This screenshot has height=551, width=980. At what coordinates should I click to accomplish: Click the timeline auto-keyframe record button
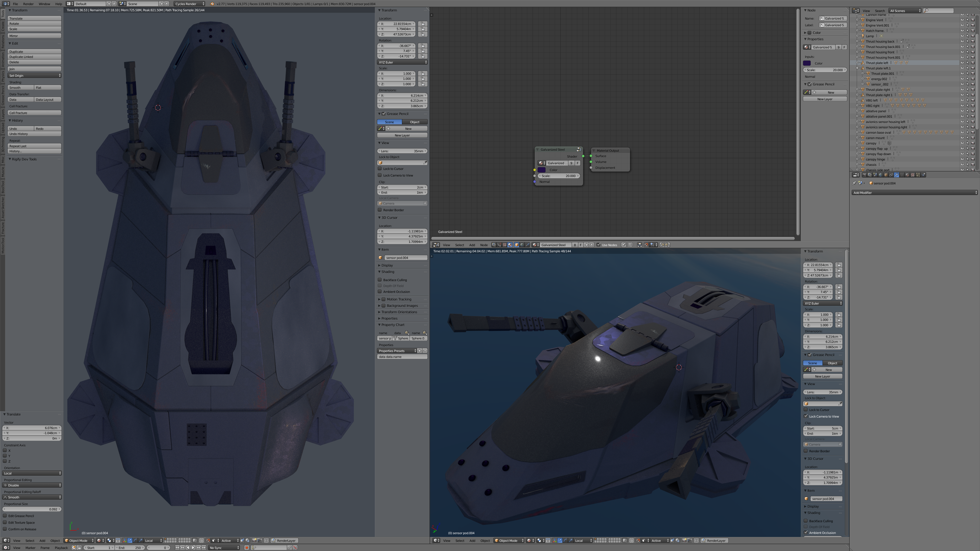coord(247,548)
